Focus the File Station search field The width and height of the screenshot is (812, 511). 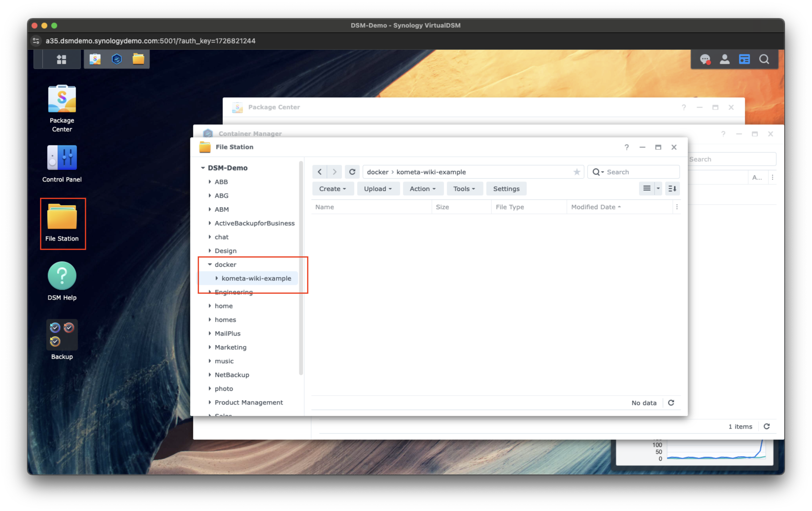click(x=633, y=172)
